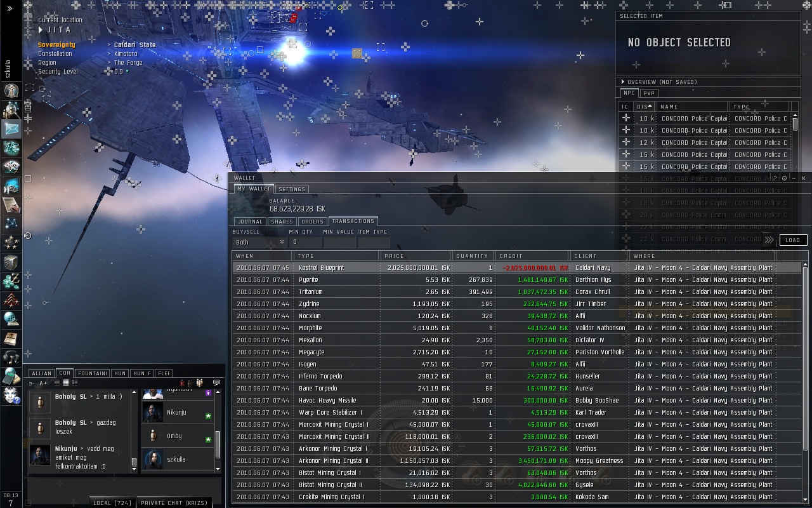Open the Map sidebar icon
The image size is (812, 508).
11,224
